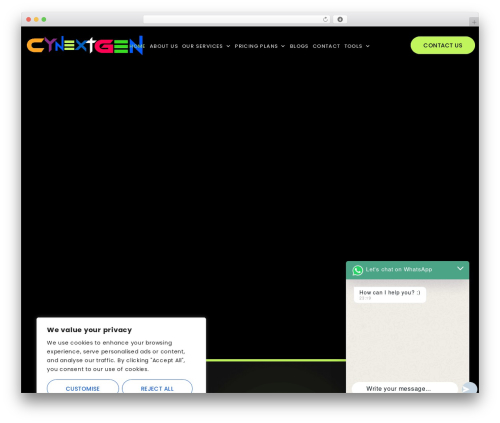The image size is (500, 423).
Task: Open a new browser tab
Action: tap(474, 22)
